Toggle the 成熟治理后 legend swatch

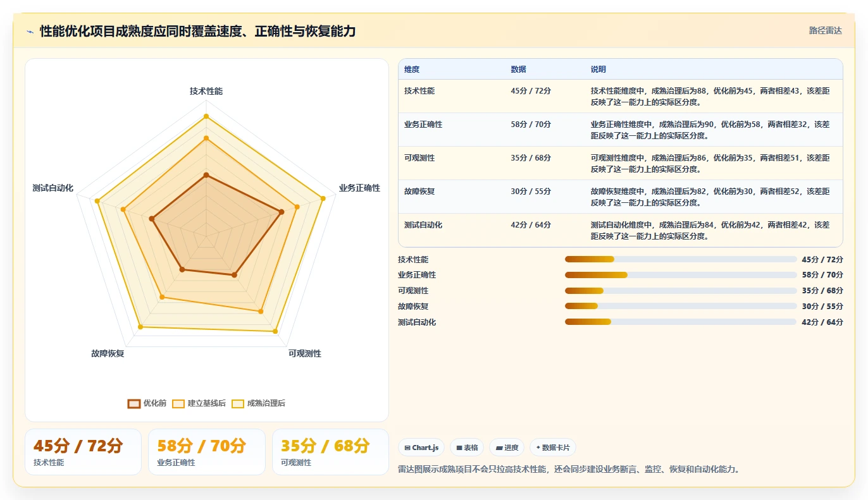[238, 403]
